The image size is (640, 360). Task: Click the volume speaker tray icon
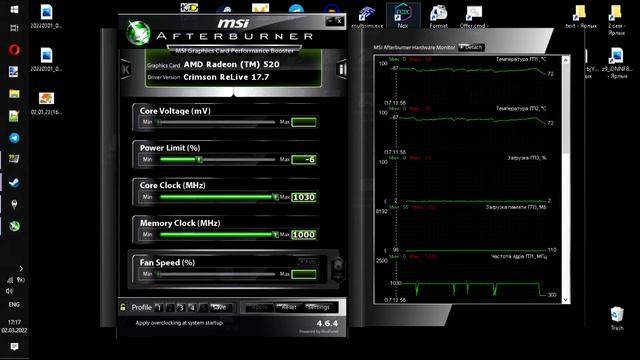[9, 291]
